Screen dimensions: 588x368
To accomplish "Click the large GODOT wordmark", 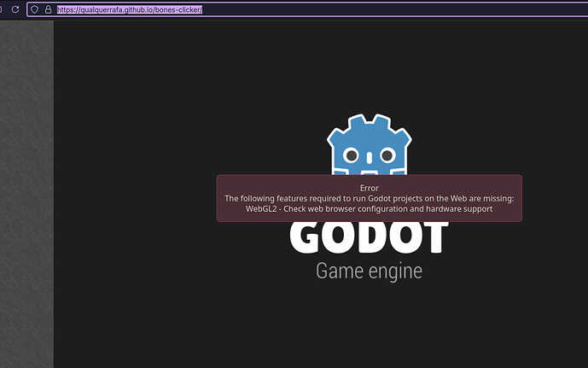I will 370,237.
